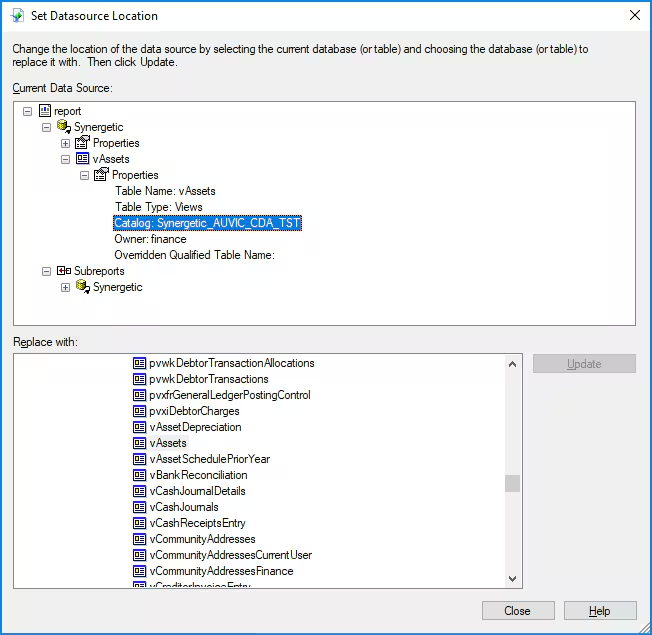This screenshot has width=652, height=635.
Task: Click the Update button
Action: pyautogui.click(x=584, y=363)
